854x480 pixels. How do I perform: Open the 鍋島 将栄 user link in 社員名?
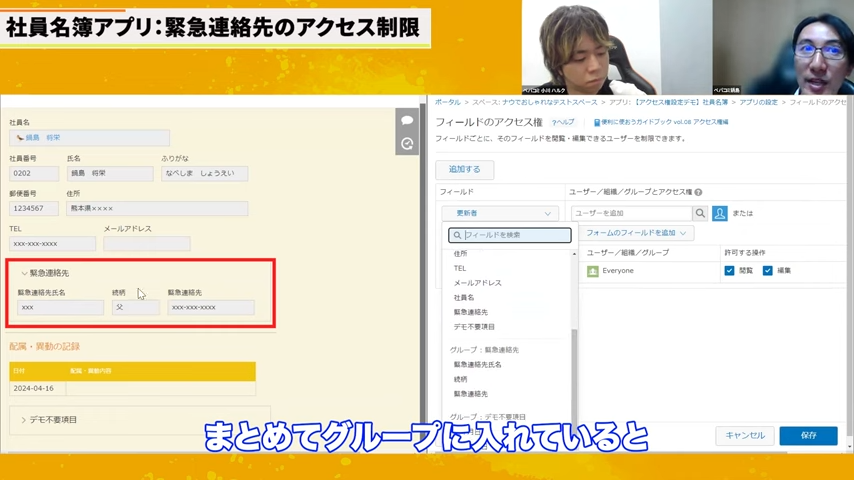(43, 138)
